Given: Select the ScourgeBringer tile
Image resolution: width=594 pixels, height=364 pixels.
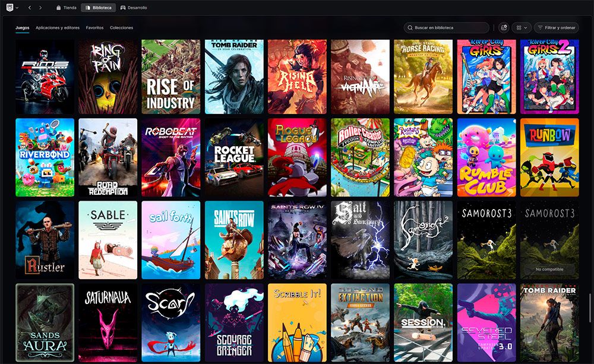Looking at the screenshot, I should [x=234, y=322].
